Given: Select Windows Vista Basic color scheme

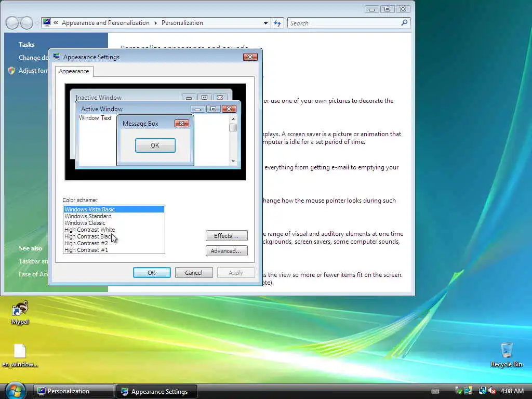Looking at the screenshot, I should pos(114,209).
